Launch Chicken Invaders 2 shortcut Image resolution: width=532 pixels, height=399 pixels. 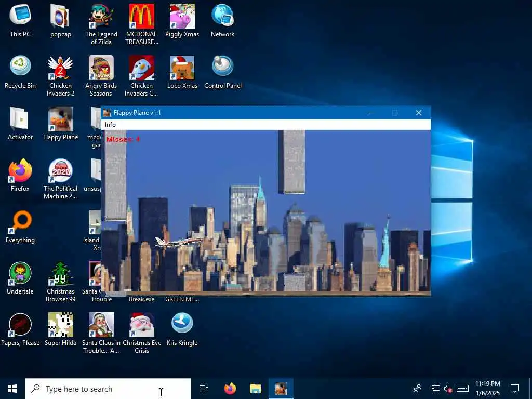point(60,76)
